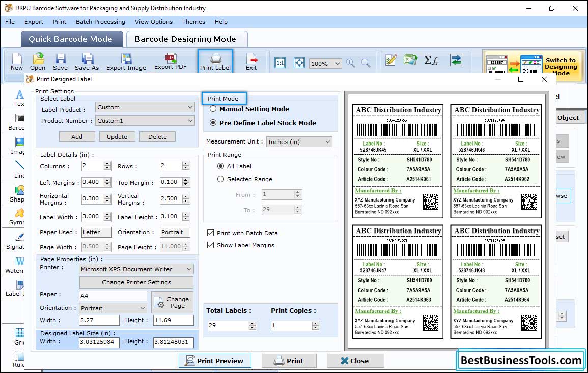Viewport: 588px width, 373px height.
Task: Click the Add label button
Action: 77,137
